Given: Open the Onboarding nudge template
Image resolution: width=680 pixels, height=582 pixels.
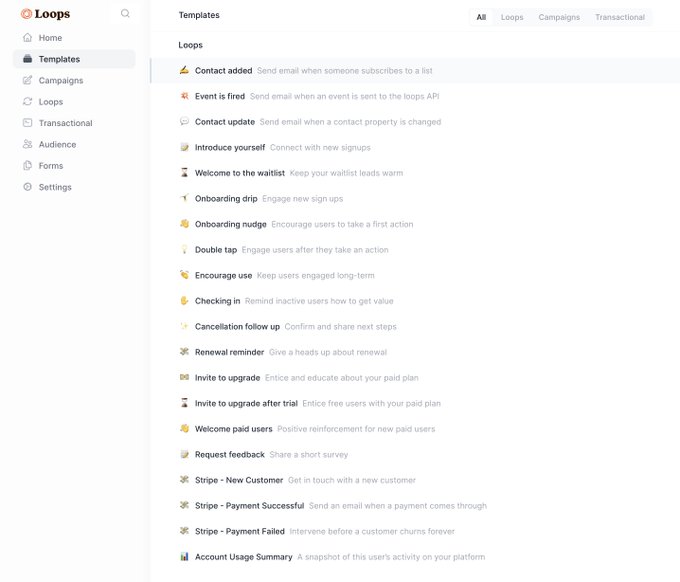Looking at the screenshot, I should (415, 224).
